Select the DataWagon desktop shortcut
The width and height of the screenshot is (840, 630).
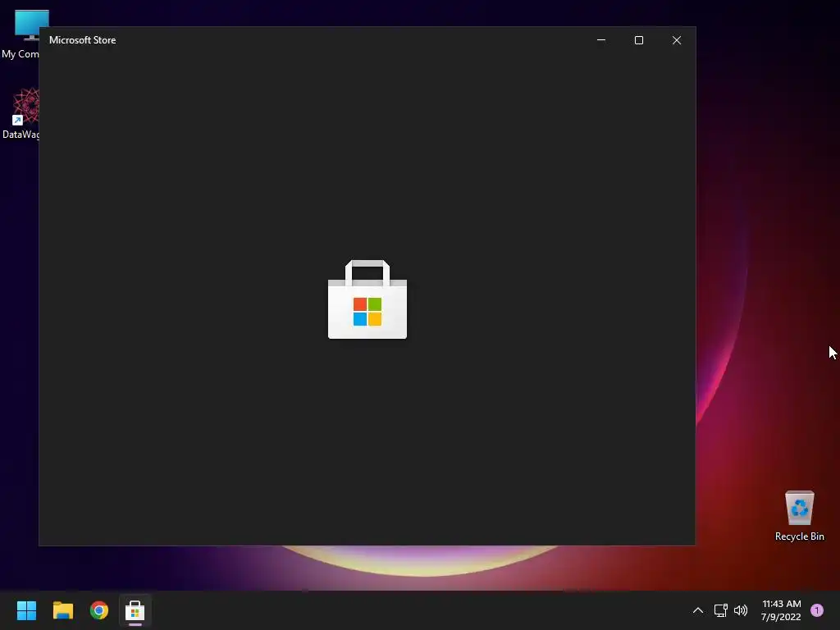(x=21, y=113)
